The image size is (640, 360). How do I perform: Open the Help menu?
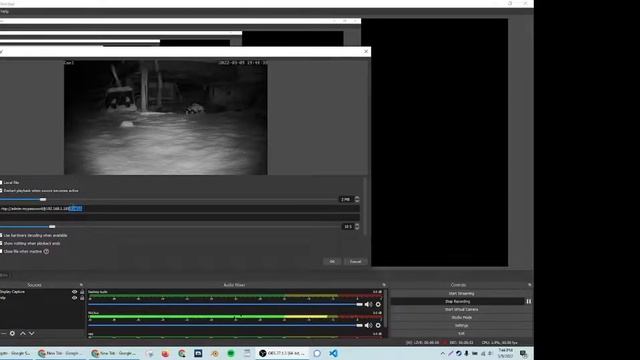click(x=4, y=11)
